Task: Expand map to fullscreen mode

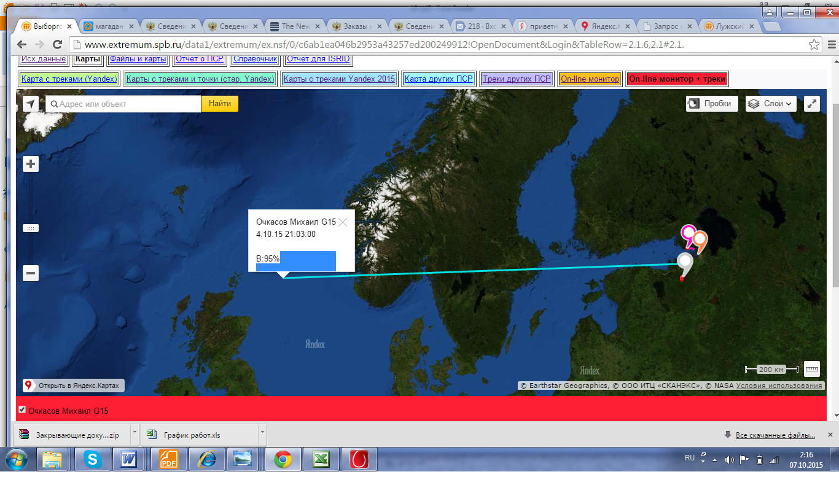Action: pyautogui.click(x=812, y=104)
